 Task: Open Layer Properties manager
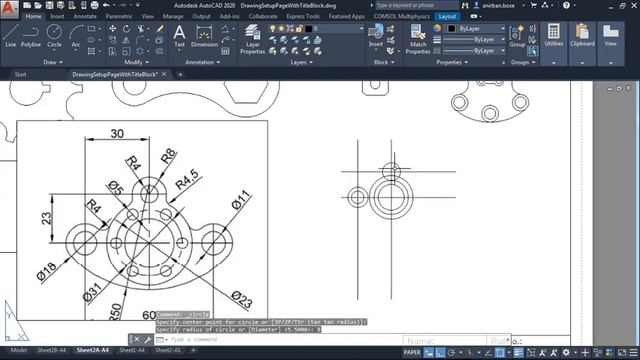click(252, 39)
